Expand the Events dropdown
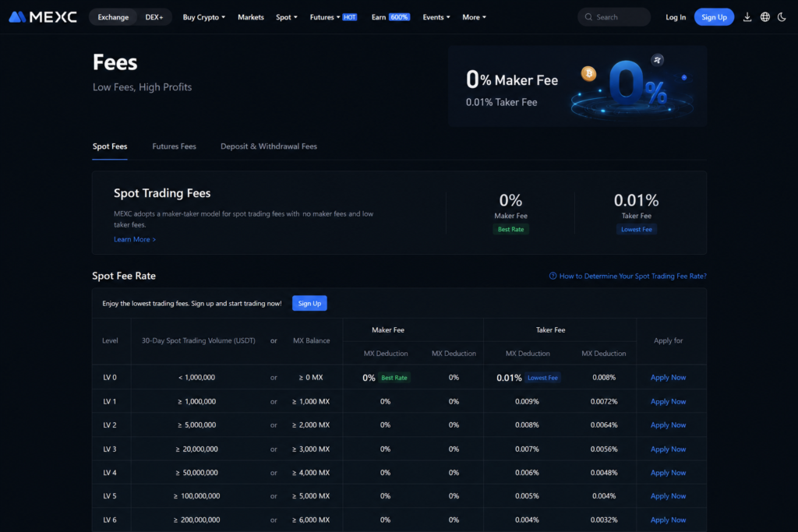Viewport: 798px width, 532px height. pyautogui.click(x=436, y=17)
